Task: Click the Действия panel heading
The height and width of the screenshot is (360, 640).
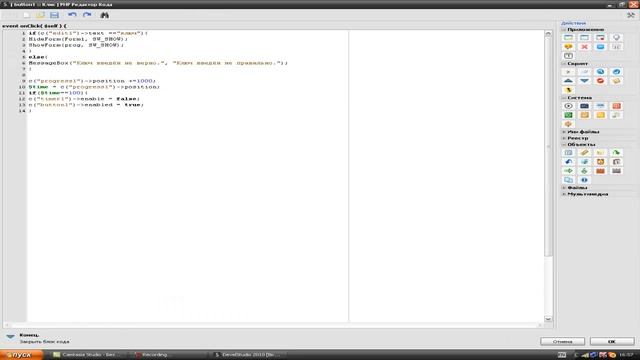Action: (x=573, y=23)
